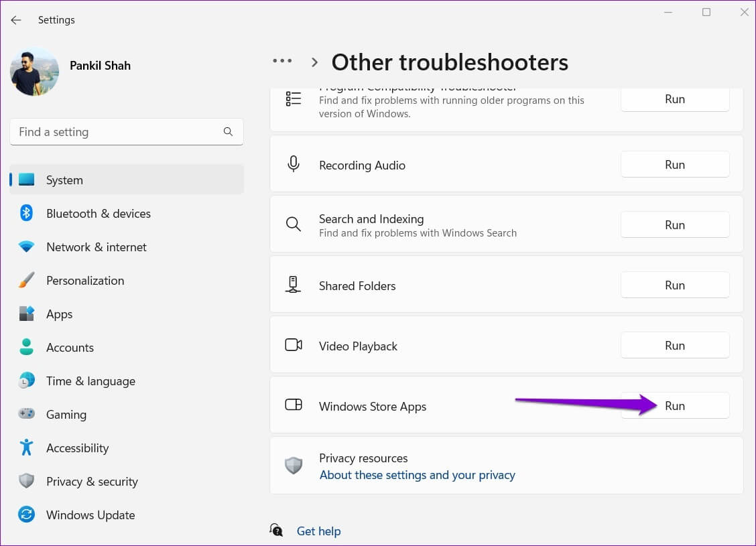The width and height of the screenshot is (756, 546).
Task: Click the Windows Store Apps icon
Action: [x=293, y=405]
